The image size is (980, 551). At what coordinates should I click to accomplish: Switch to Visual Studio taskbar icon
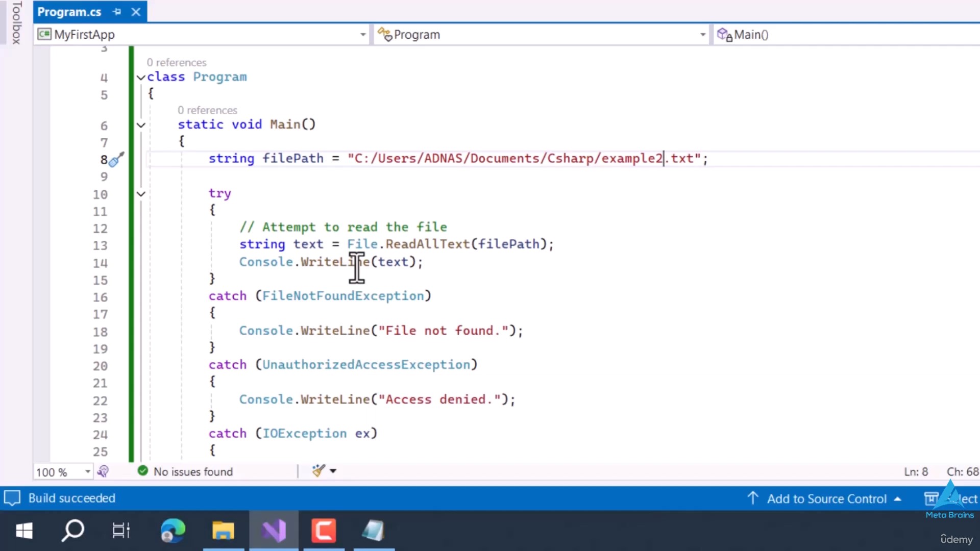(x=274, y=531)
